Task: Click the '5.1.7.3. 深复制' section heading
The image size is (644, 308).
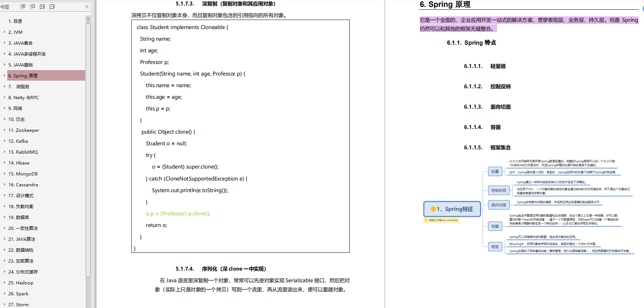Action: 226,4
